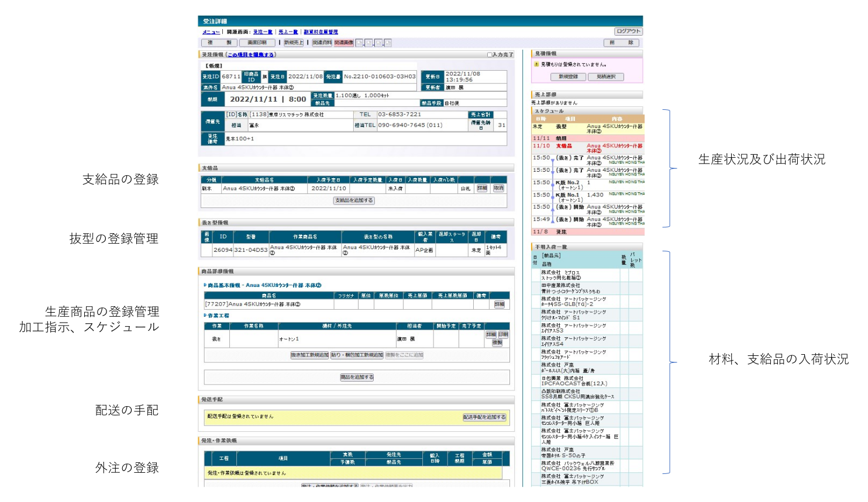Click この項目を編集する link in 受注情報
Screen dimensions: 868x502
point(250,55)
